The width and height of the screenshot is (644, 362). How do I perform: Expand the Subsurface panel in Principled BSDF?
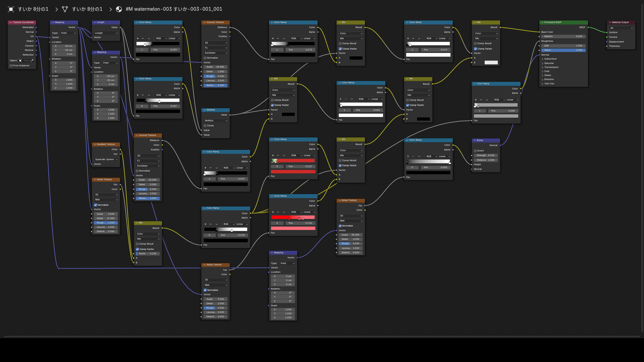[542, 59]
